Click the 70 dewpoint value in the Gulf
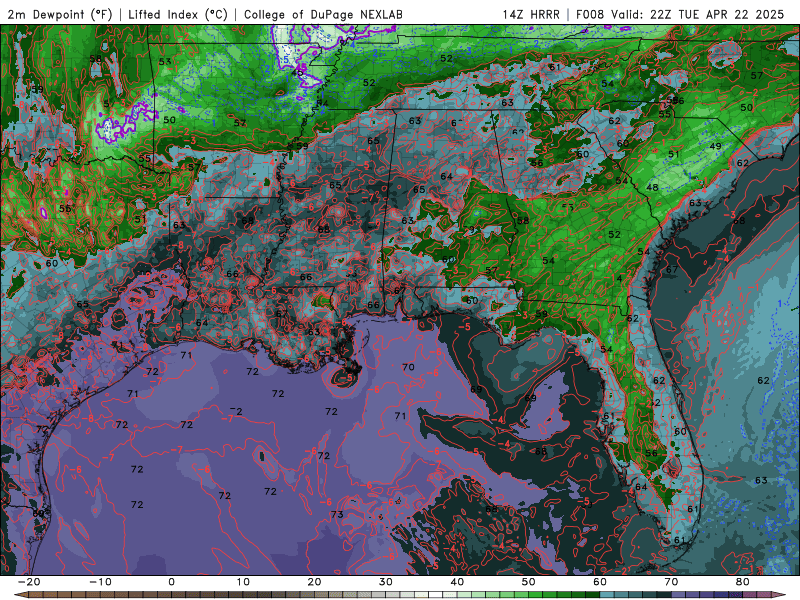 pos(408,367)
